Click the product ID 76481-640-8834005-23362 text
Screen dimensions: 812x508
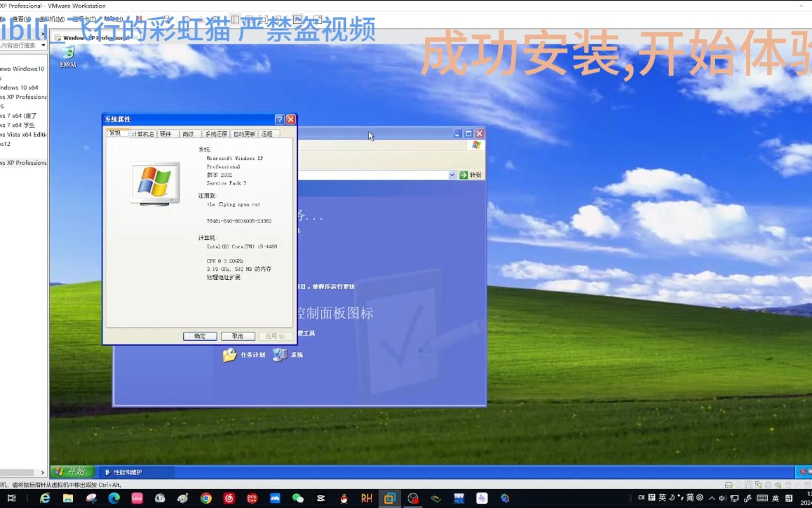239,221
